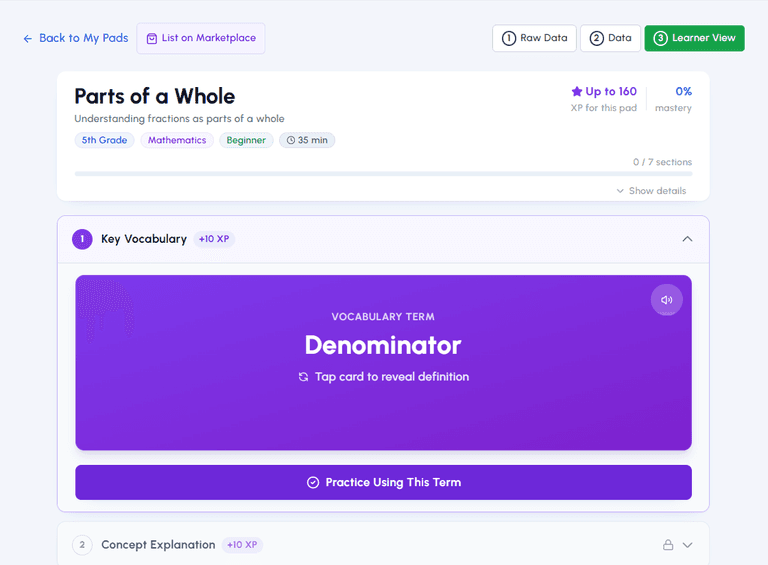Play audio pronunciation of Denominator
Screen dimensions: 768x565
click(x=666, y=300)
